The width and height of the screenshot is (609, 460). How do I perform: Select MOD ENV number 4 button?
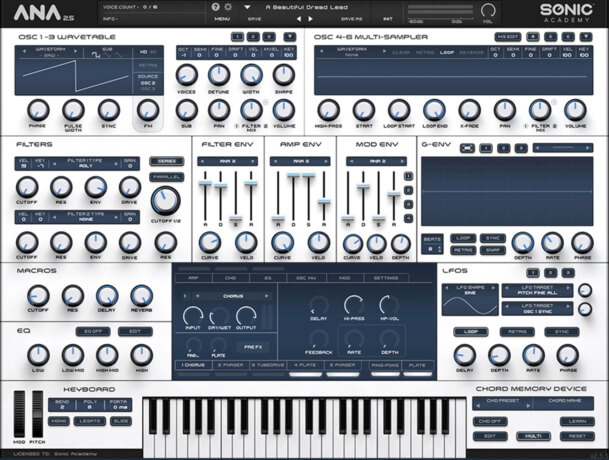point(408,219)
